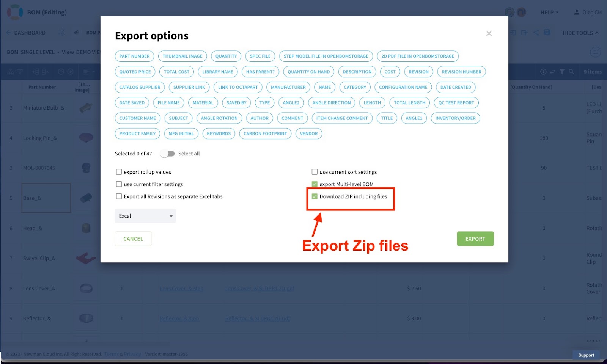Click the save floppy disk icon
607x364 pixels.
coord(547,33)
